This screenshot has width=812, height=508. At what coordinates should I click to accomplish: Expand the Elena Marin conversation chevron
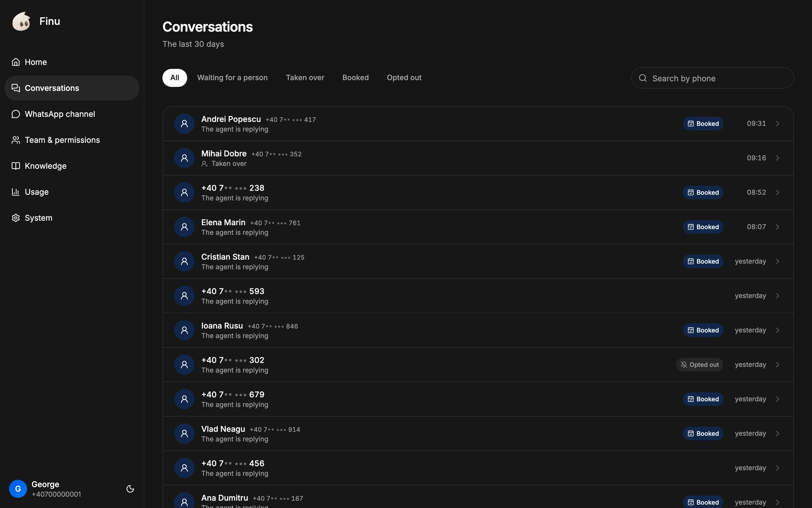pos(777,227)
